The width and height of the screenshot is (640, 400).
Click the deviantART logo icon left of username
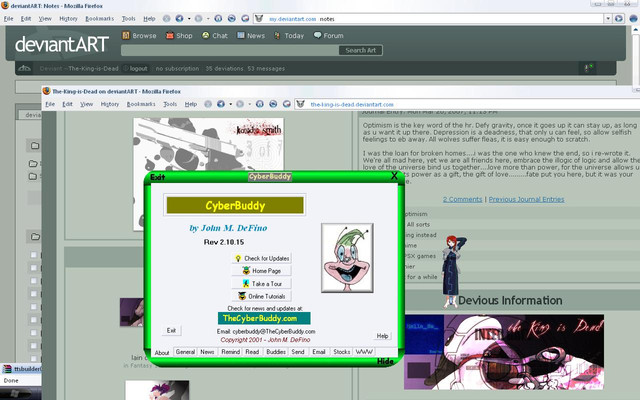24,68
